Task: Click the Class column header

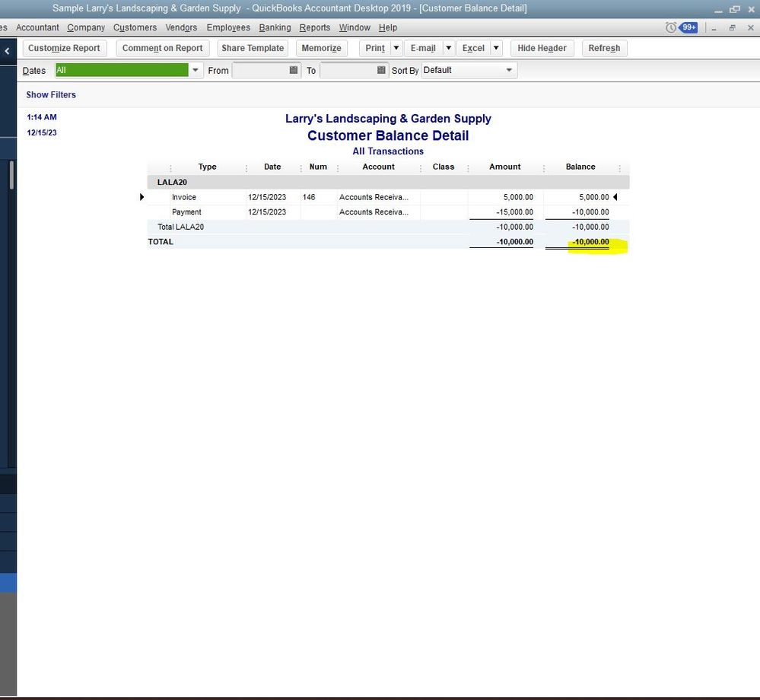Action: [444, 167]
